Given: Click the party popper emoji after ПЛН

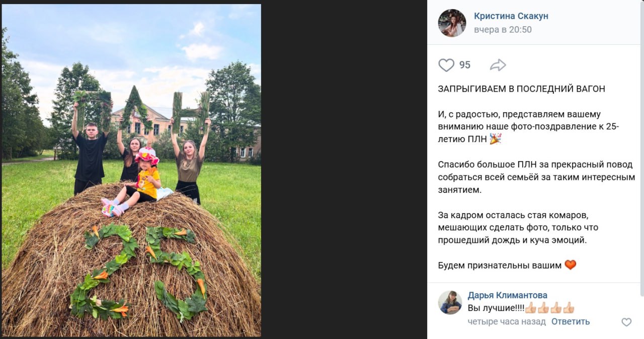Looking at the screenshot, I should click(496, 139).
